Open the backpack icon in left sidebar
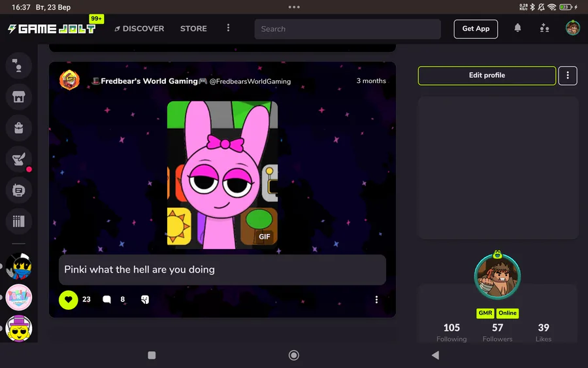 click(18, 128)
